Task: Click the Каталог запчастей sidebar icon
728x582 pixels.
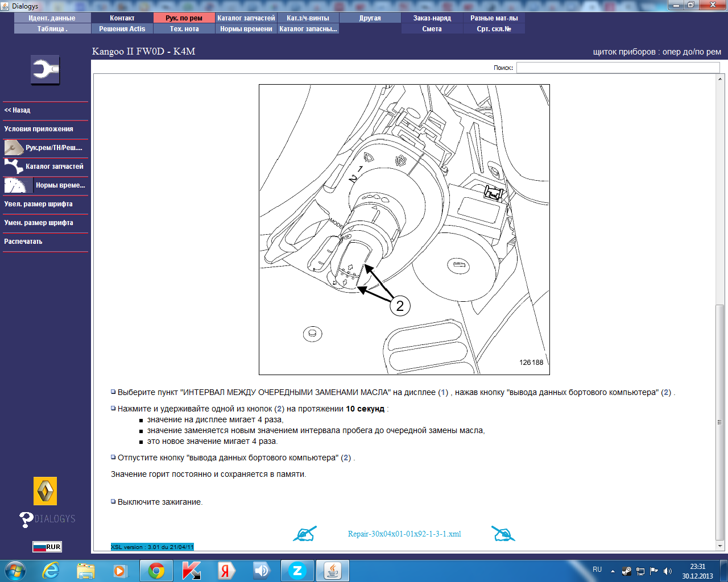Action: click(14, 167)
